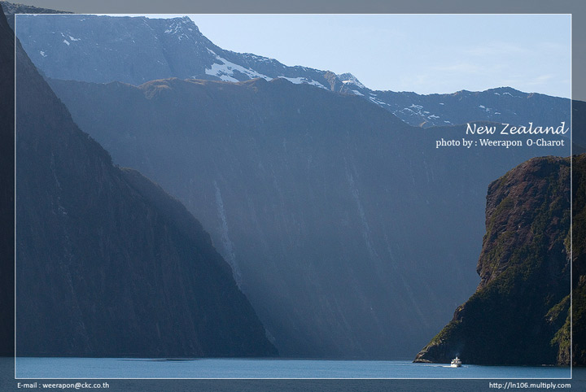The height and width of the screenshot is (392, 586).
Task: Click the gray border strip above the photo
Action: tap(293, 6)
